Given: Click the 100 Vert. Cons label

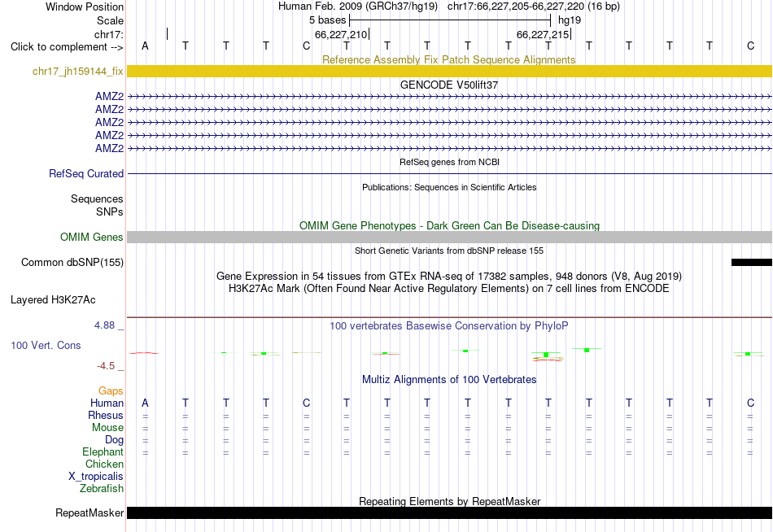Looking at the screenshot, I should tap(46, 345).
